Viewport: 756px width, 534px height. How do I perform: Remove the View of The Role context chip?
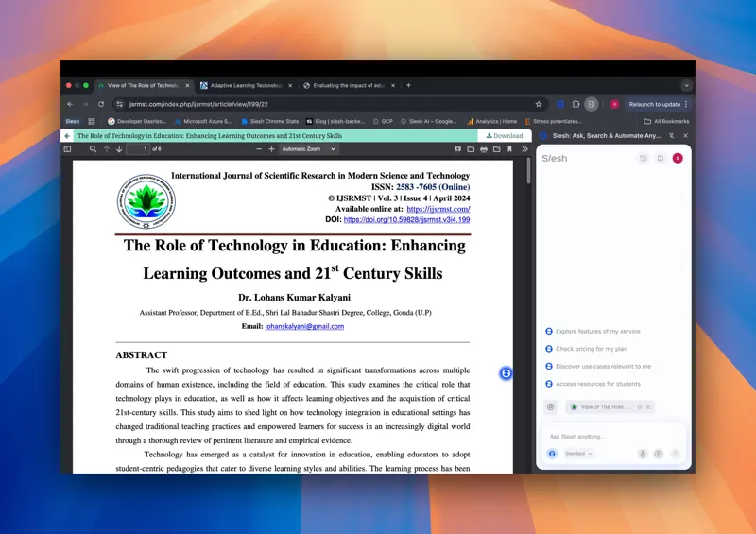[648, 407]
